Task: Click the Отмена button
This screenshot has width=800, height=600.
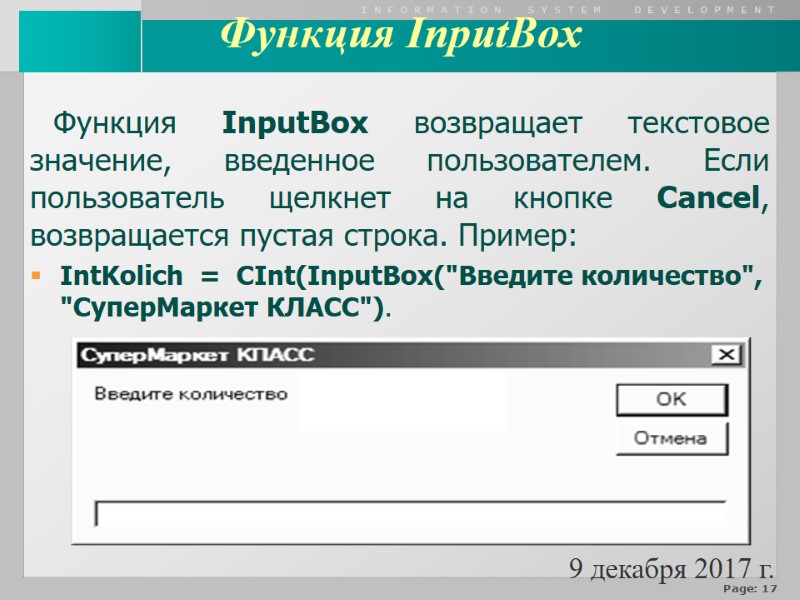Action: 672,438
